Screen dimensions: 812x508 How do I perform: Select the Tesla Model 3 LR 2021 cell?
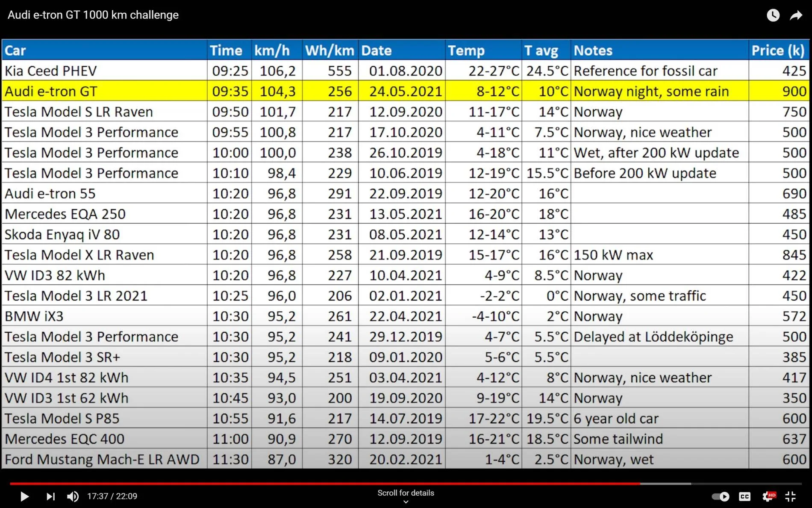point(105,295)
